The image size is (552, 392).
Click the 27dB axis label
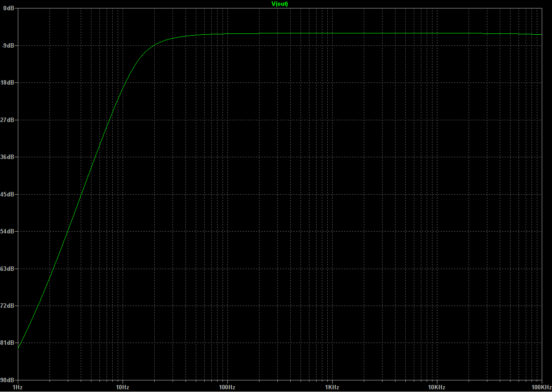(x=8, y=120)
